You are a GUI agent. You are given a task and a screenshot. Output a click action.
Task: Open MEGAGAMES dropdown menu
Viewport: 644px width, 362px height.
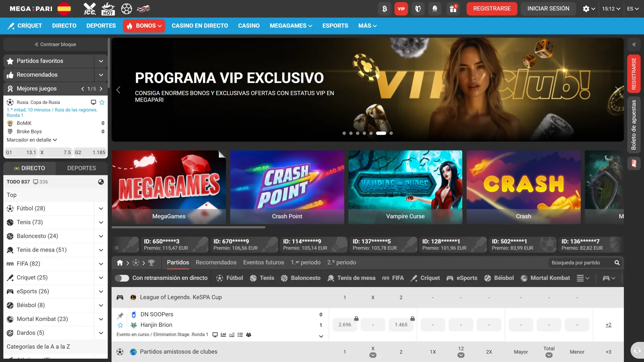click(x=291, y=26)
